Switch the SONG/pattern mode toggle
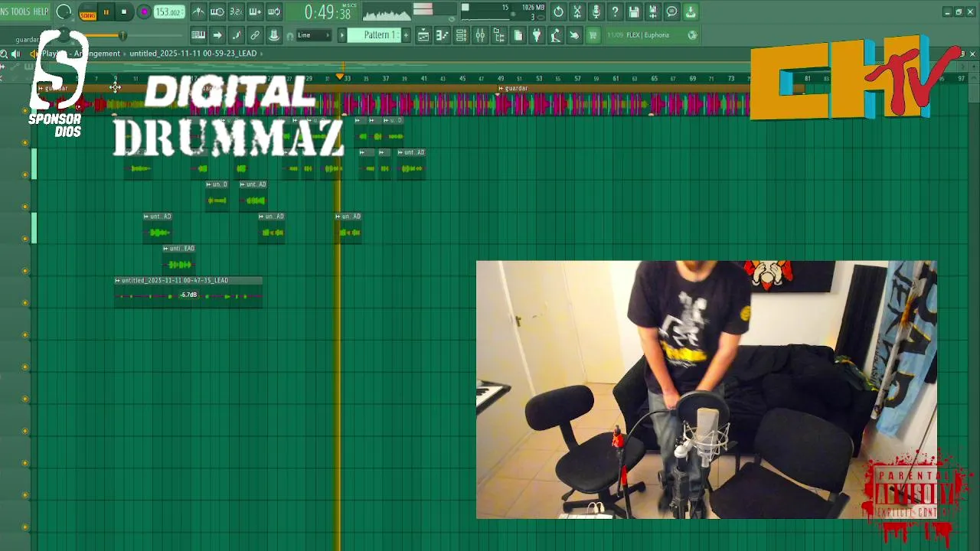Viewport: 980px width, 551px height. (x=88, y=12)
